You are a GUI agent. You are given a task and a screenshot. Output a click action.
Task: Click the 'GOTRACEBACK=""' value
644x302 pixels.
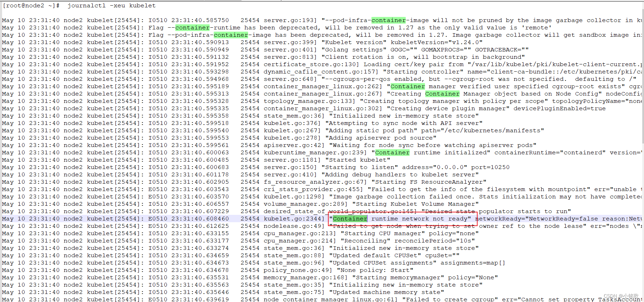(x=502, y=50)
